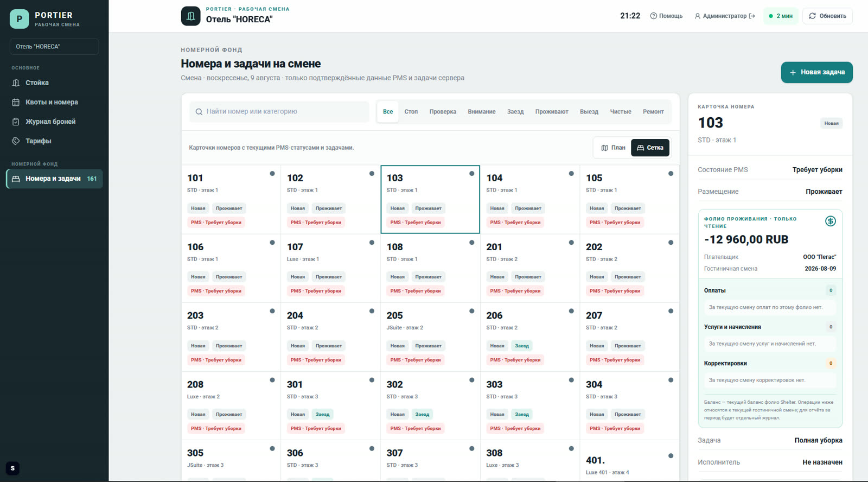Select the Все filter tab
The height and width of the screenshot is (482, 868).
tap(388, 112)
